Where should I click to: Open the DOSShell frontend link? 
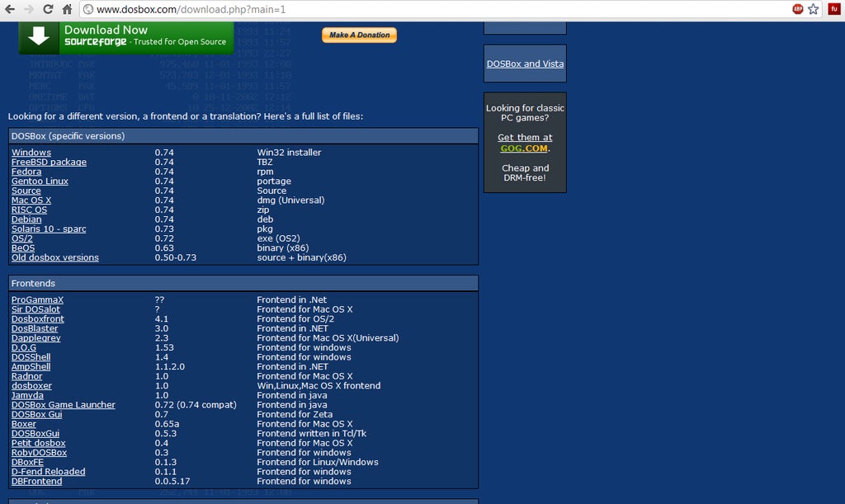tap(31, 357)
